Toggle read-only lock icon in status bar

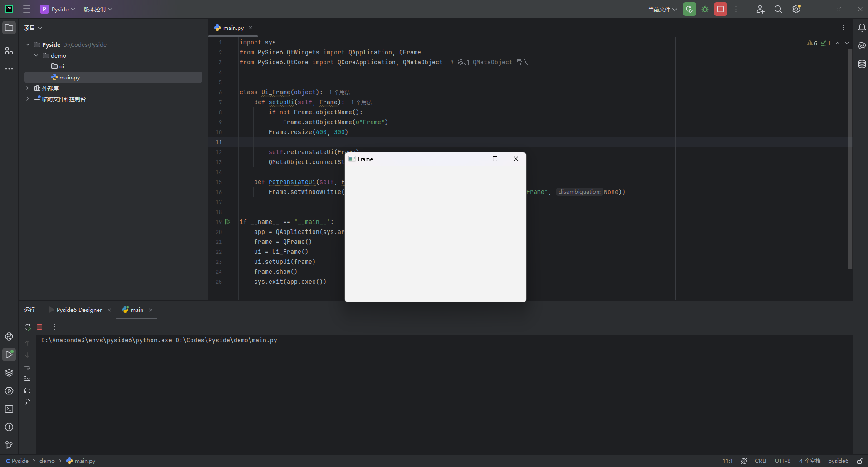(x=860, y=461)
